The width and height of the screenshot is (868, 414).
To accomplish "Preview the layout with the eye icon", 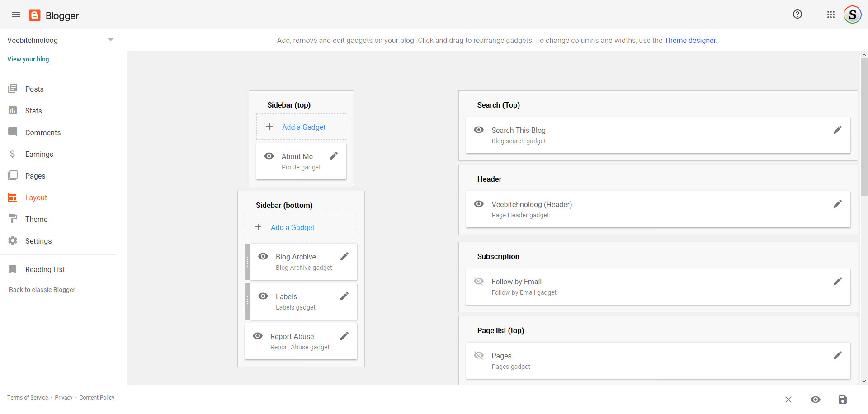I will (x=815, y=400).
